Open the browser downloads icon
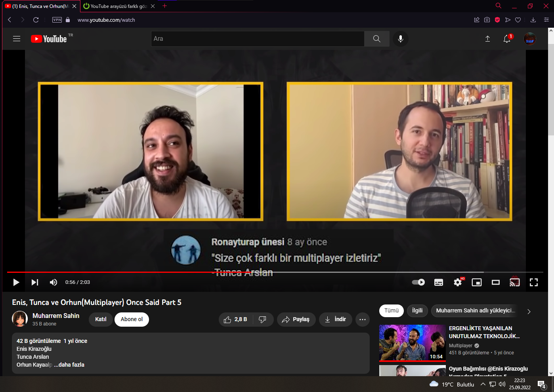Viewport: 554px width, 392px height. [533, 20]
